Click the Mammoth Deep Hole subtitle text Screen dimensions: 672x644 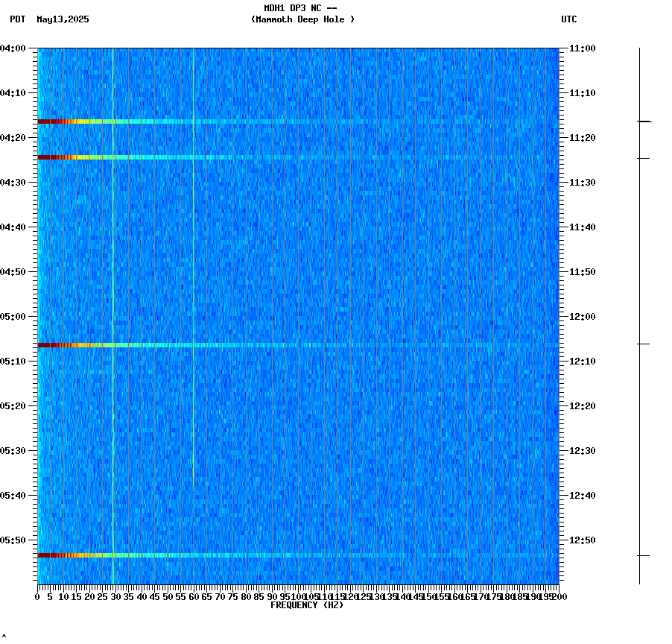click(x=302, y=20)
